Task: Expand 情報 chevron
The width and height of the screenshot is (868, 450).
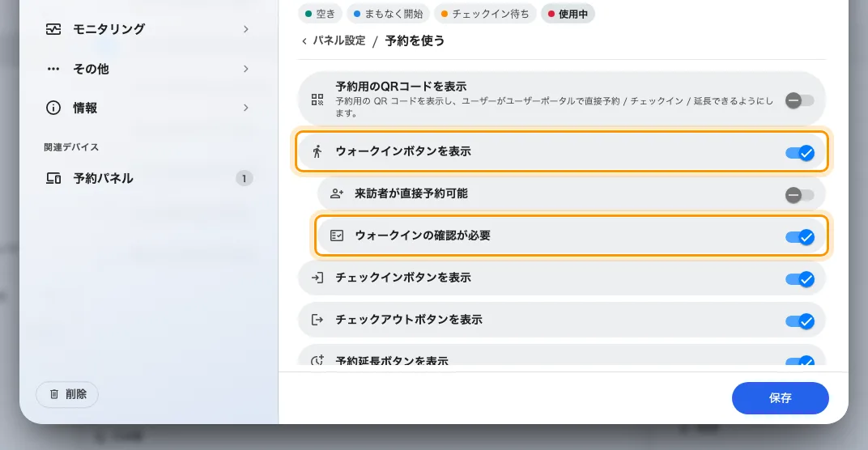Action: [x=246, y=108]
